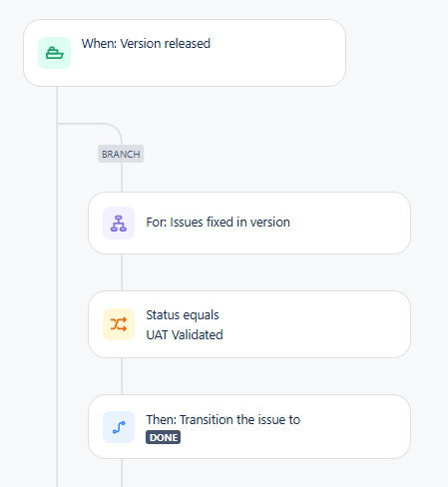This screenshot has height=487, width=448.
Task: Click the 'UAT Validated' condition value
Action: tap(185, 334)
